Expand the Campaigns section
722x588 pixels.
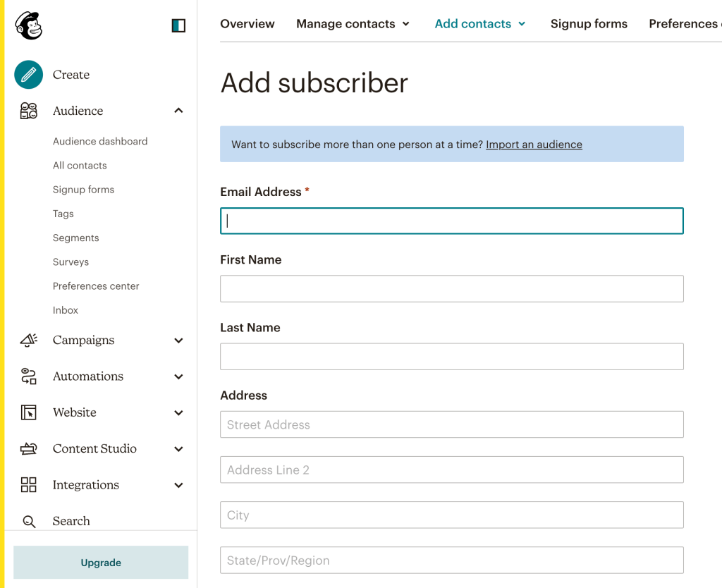[x=178, y=340]
